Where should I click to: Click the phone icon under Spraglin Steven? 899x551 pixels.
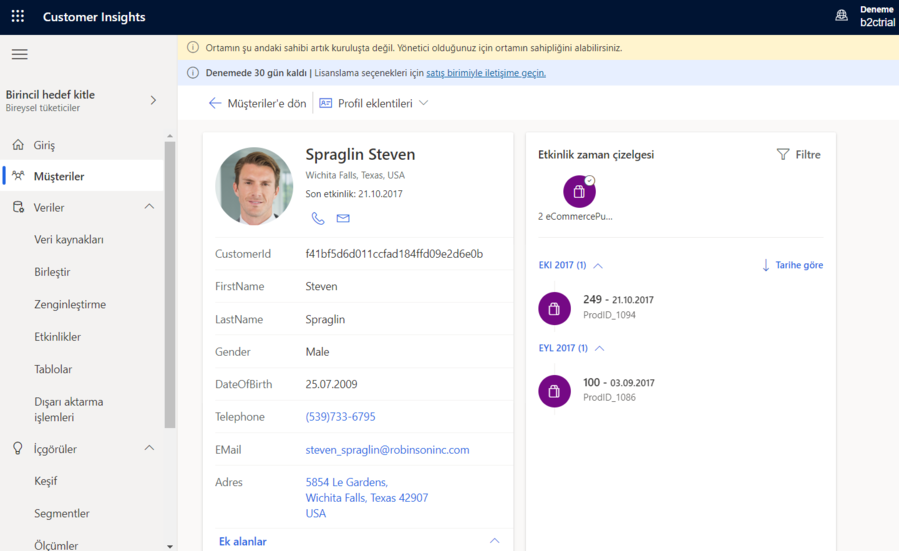[x=318, y=218]
